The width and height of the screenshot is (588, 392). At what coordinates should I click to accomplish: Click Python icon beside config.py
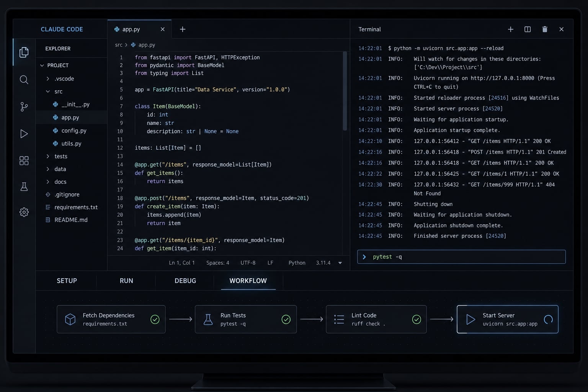coord(56,131)
